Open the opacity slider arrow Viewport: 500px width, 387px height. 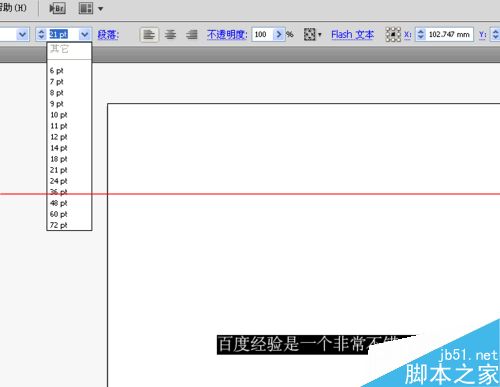tap(279, 34)
